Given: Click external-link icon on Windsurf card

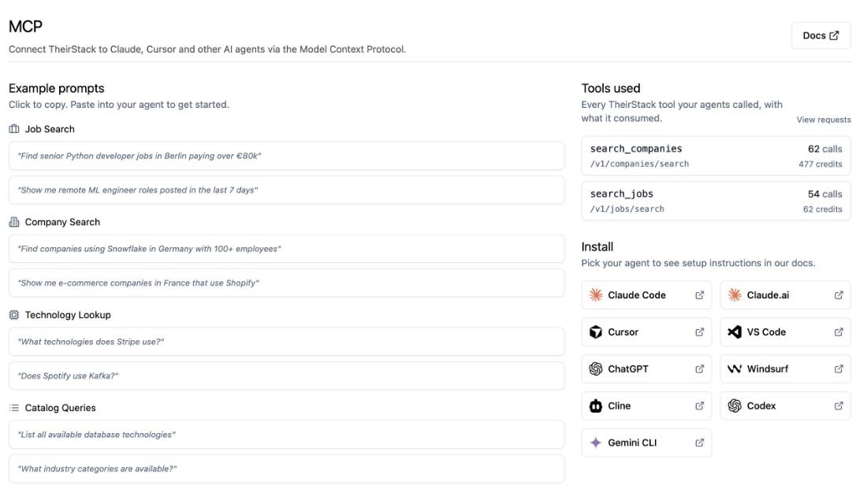Looking at the screenshot, I should pos(839,369).
